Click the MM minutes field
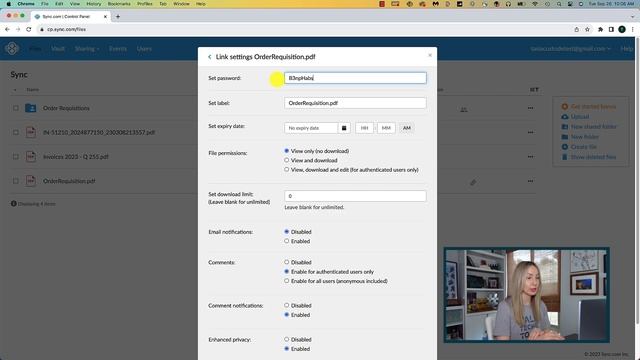This screenshot has width=640, height=360. (x=386, y=128)
